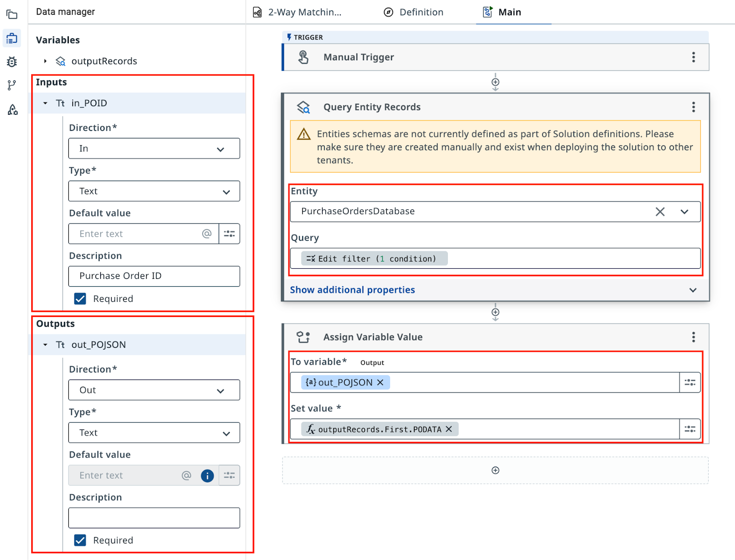Open the debug bug sidebar icon
The height and width of the screenshot is (560, 735).
click(x=12, y=62)
